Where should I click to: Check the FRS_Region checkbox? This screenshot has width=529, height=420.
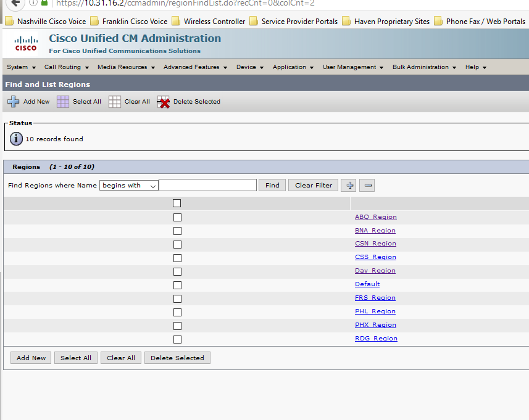(177, 299)
